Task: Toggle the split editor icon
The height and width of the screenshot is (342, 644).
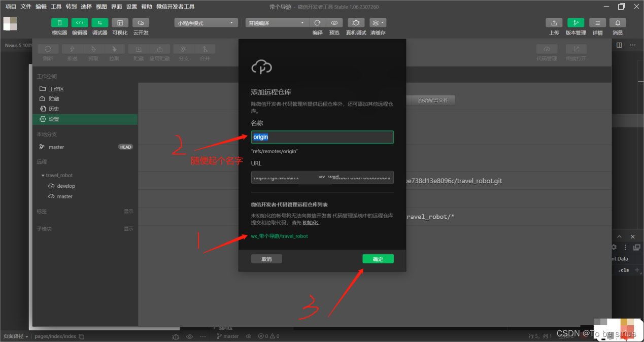Action: pos(619,45)
